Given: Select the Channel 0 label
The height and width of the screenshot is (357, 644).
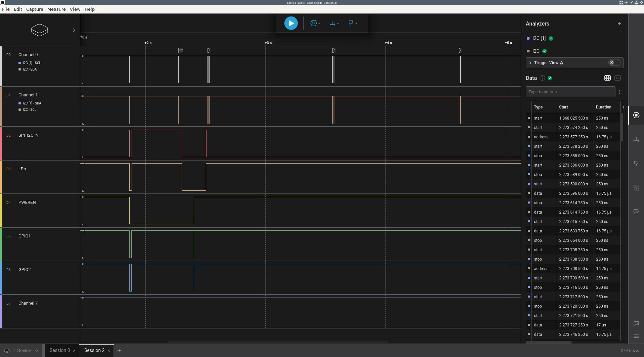Looking at the screenshot, I should 28,54.
